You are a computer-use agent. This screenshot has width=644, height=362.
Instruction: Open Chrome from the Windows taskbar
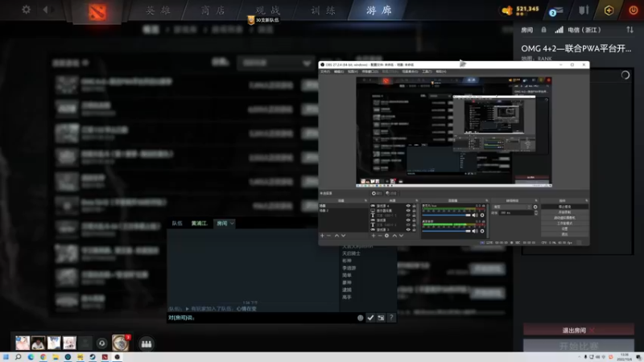[x=43, y=357]
